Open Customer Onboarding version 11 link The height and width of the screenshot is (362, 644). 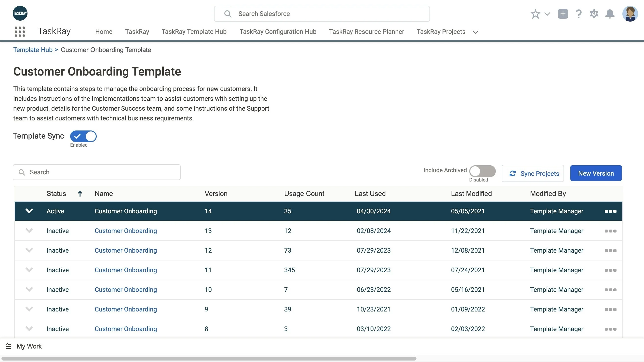point(126,270)
